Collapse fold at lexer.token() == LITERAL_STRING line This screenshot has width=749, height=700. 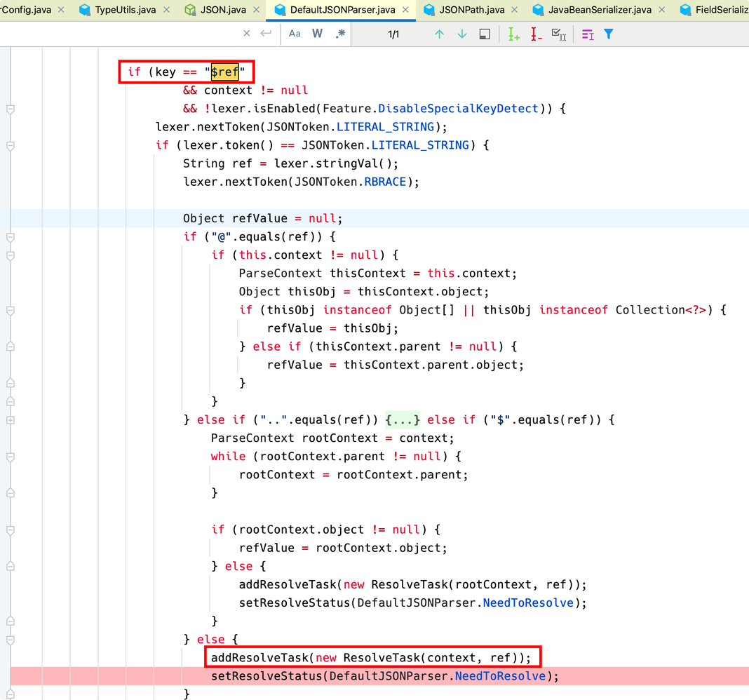(x=11, y=146)
